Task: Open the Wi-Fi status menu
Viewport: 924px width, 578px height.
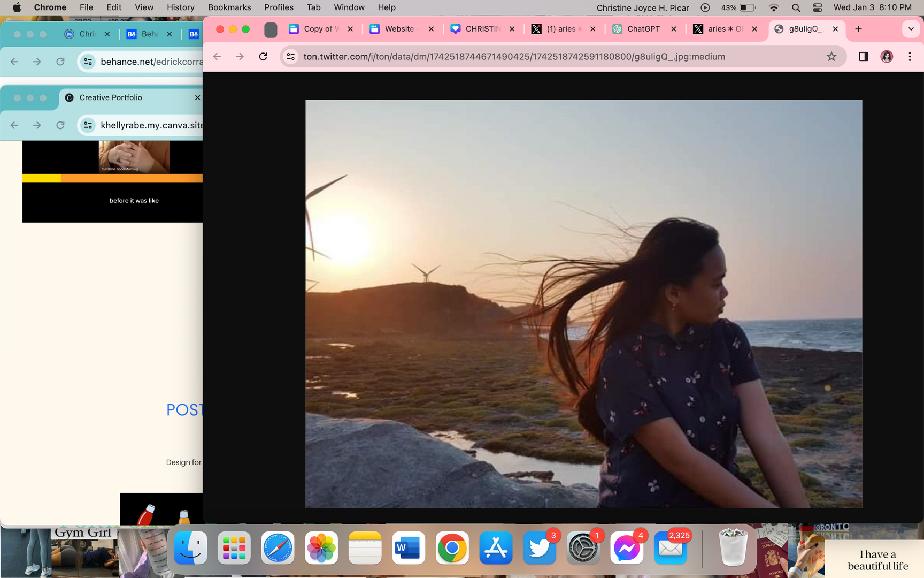Action: [773, 7]
